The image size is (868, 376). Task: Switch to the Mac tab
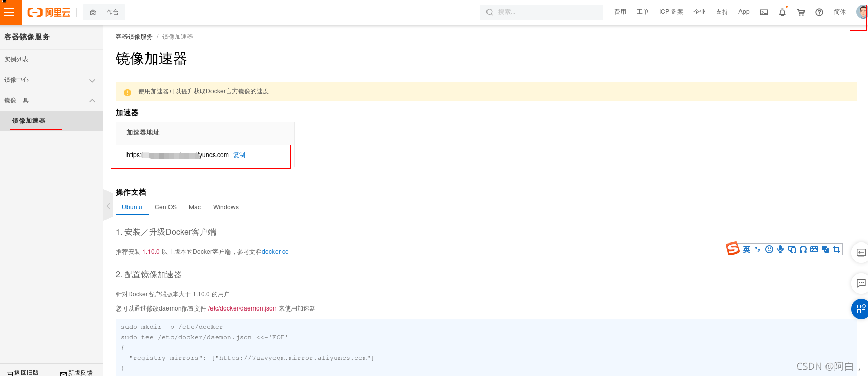pos(195,207)
